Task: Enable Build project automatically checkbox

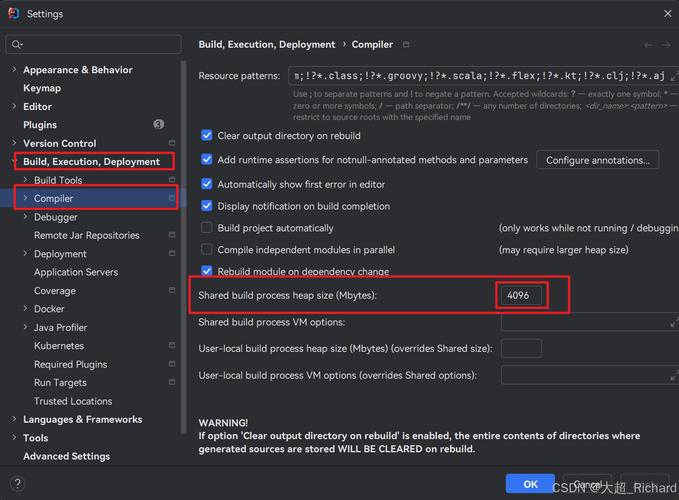Action: click(207, 228)
